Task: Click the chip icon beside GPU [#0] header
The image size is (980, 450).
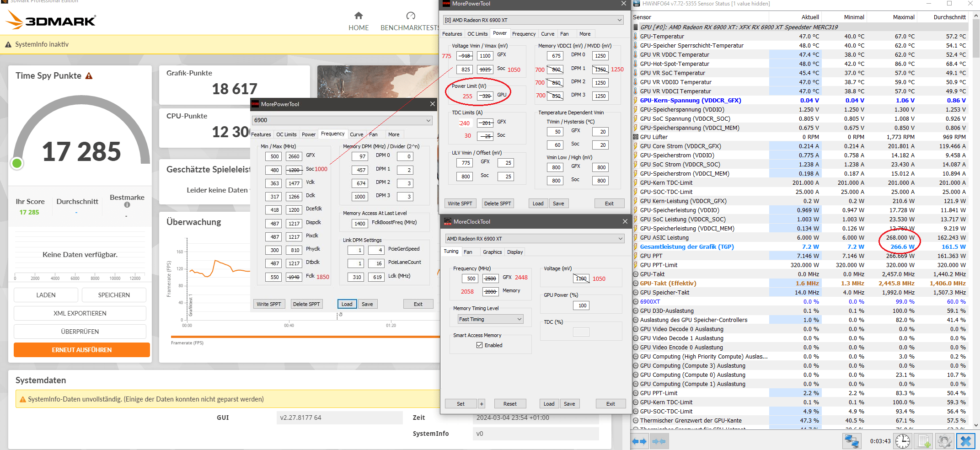Action: pyautogui.click(x=636, y=27)
